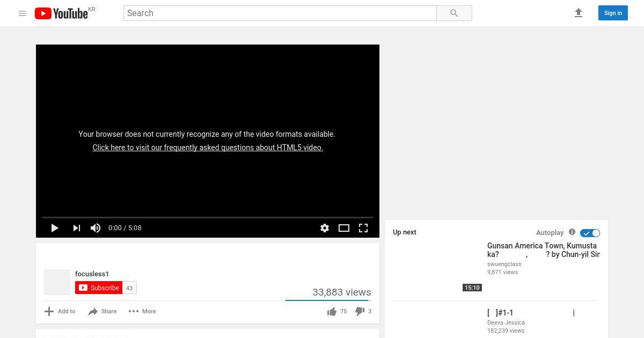Click the 9,871 views text
This screenshot has width=644, height=338.
(502, 272)
